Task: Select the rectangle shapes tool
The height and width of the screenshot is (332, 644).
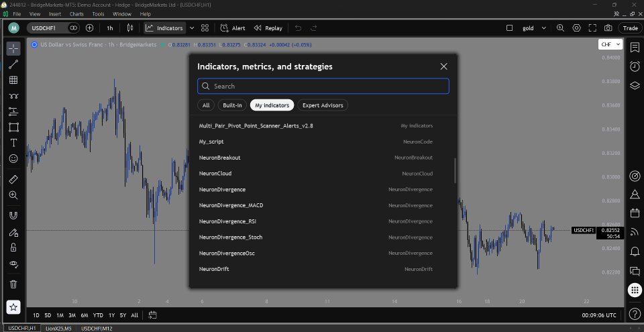Action: coord(13,127)
